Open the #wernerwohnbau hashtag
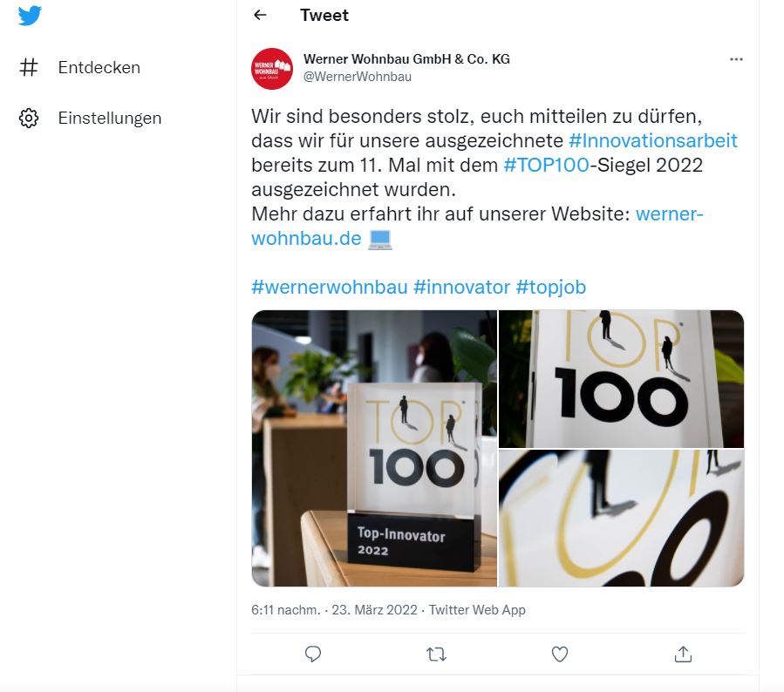784x692 pixels. coord(330,288)
